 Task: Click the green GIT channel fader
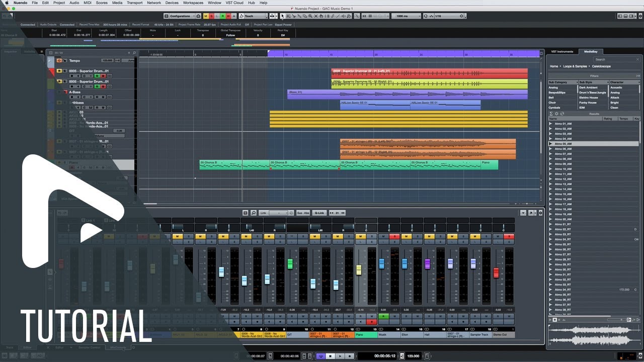pyautogui.click(x=290, y=263)
